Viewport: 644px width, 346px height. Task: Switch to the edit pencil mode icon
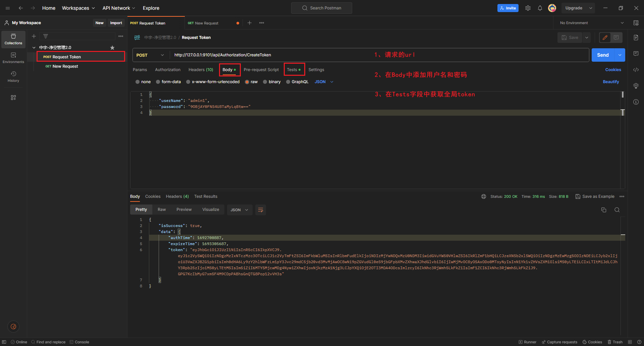coord(605,38)
